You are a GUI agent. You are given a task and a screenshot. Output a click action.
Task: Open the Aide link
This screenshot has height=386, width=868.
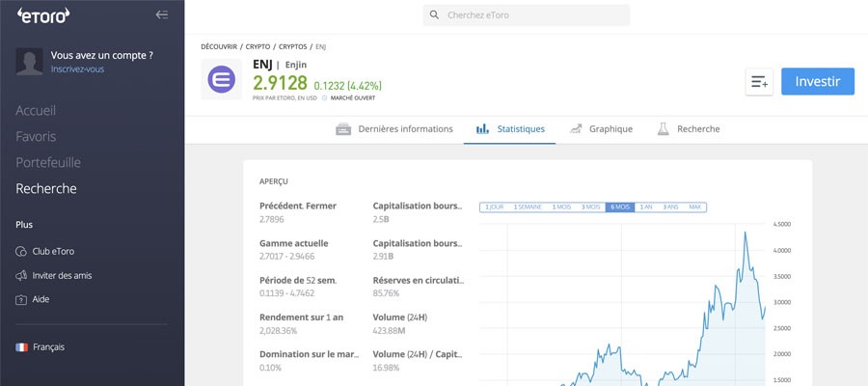pyautogui.click(x=41, y=299)
